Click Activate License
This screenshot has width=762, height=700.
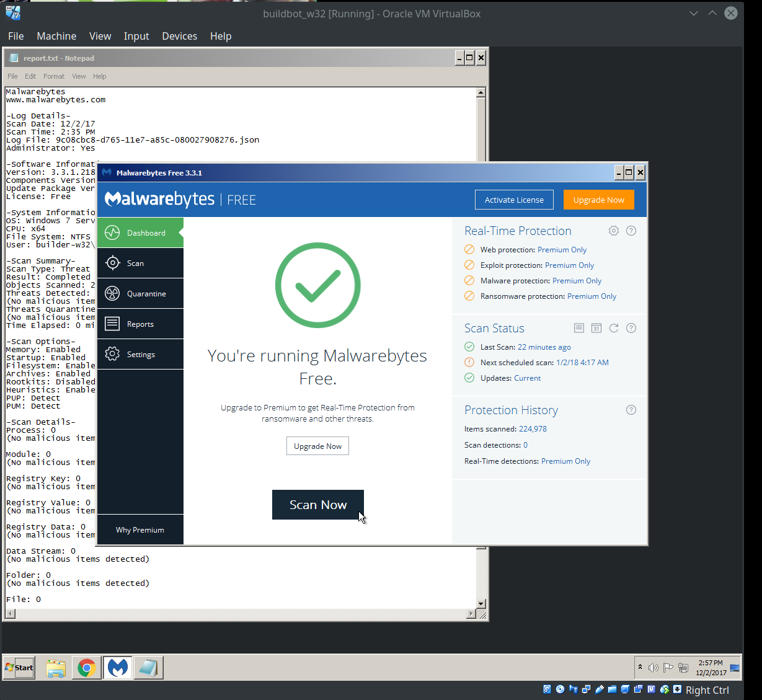click(513, 199)
